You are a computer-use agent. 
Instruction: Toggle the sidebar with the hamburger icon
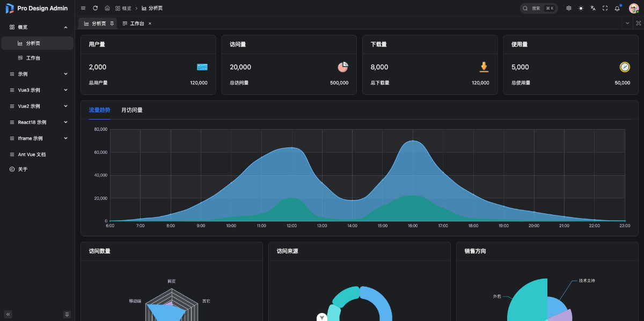(x=83, y=8)
